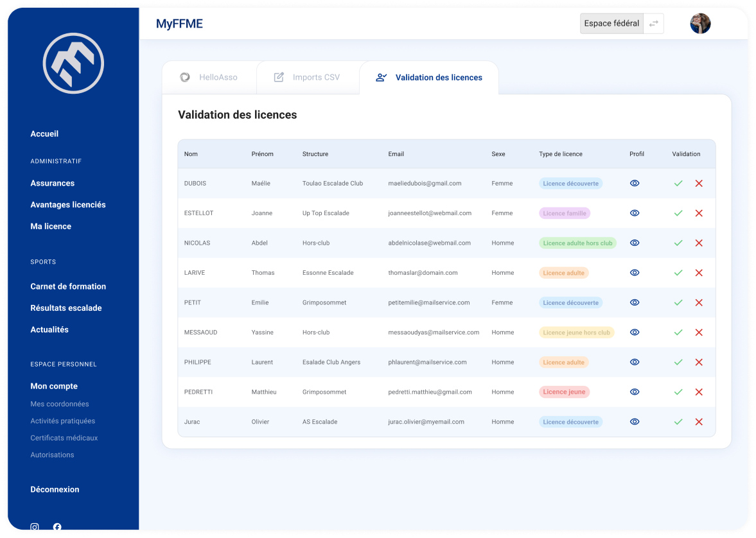The width and height of the screenshot is (756, 538).
Task: Approve DUBOIS licence with green checkmark
Action: [678, 184]
